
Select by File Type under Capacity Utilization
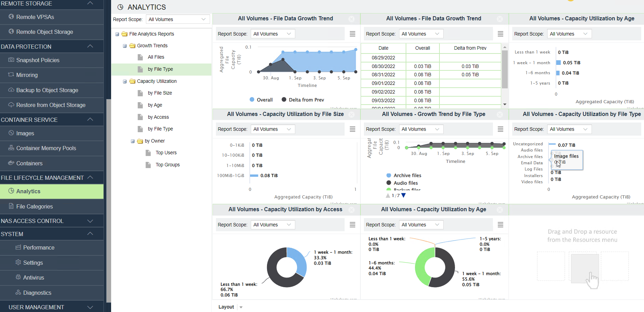pyautogui.click(x=160, y=129)
